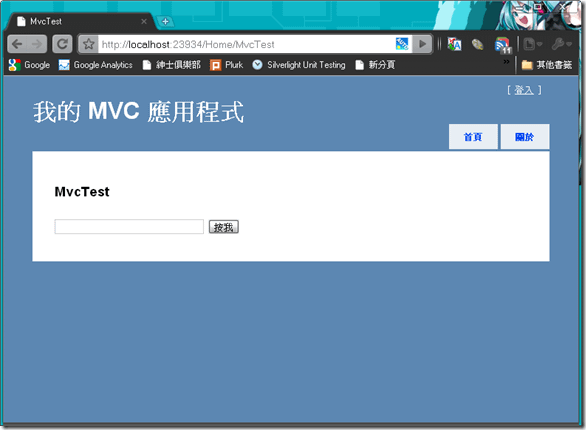The height and width of the screenshot is (430, 586).
Task: Click the translate icon in the address bar
Action: [402, 44]
